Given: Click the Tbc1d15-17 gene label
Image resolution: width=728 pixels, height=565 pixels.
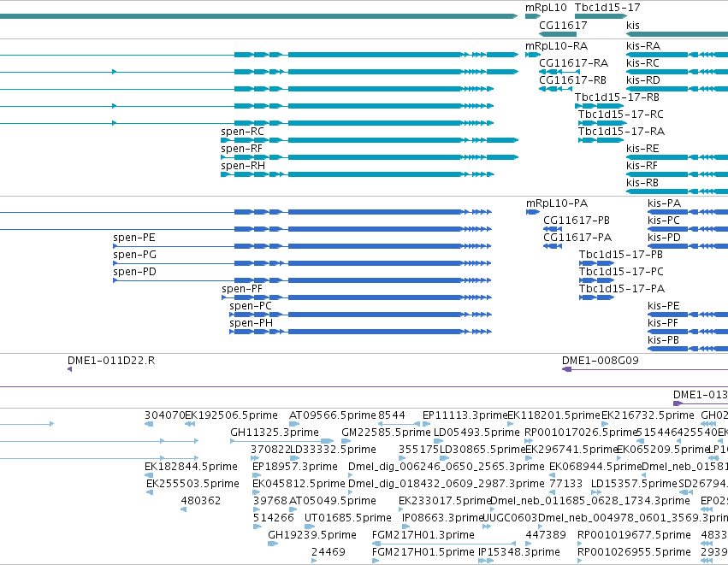Looking at the screenshot, I should pyautogui.click(x=607, y=8).
